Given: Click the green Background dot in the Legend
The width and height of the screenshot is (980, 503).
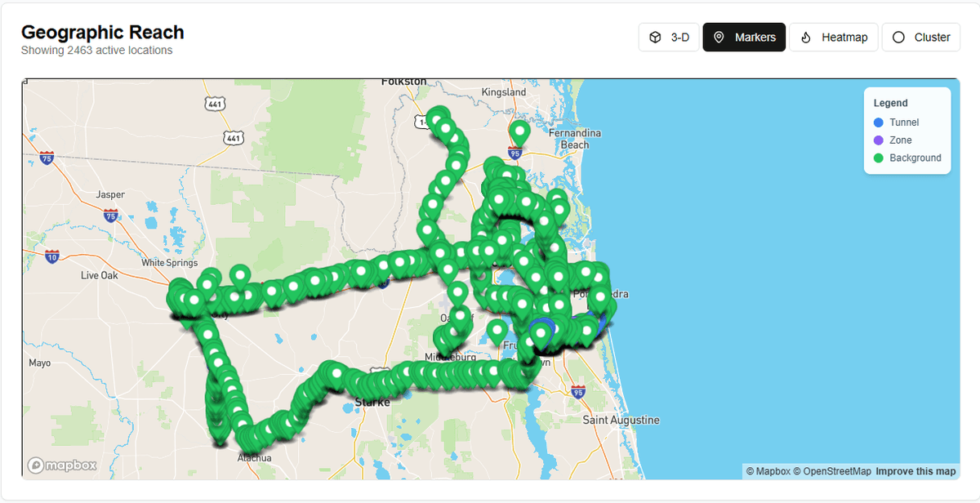Looking at the screenshot, I should 877,158.
